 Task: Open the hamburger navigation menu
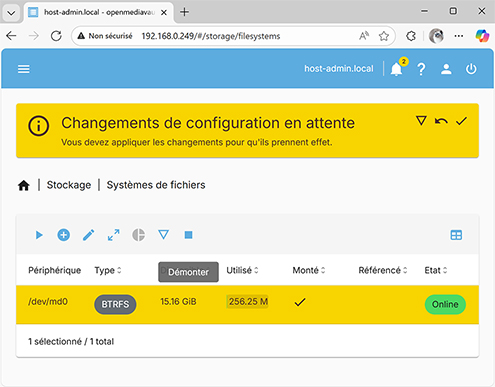click(24, 69)
